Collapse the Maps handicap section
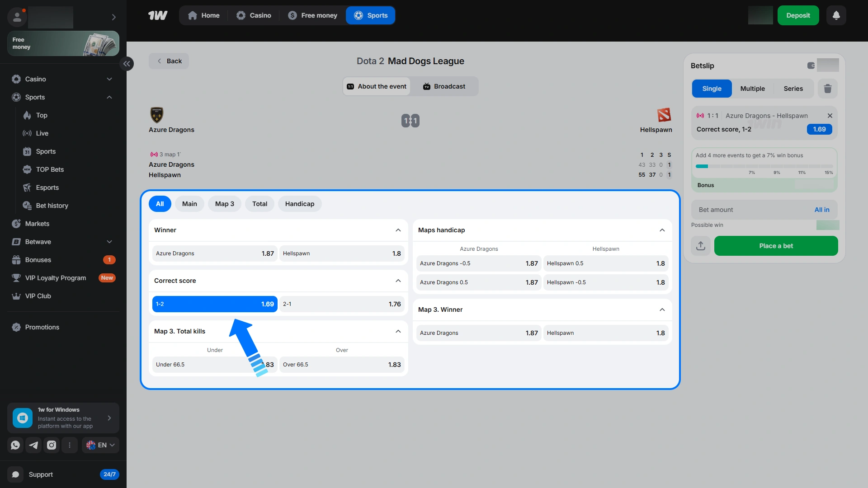868x488 pixels. 662,230
